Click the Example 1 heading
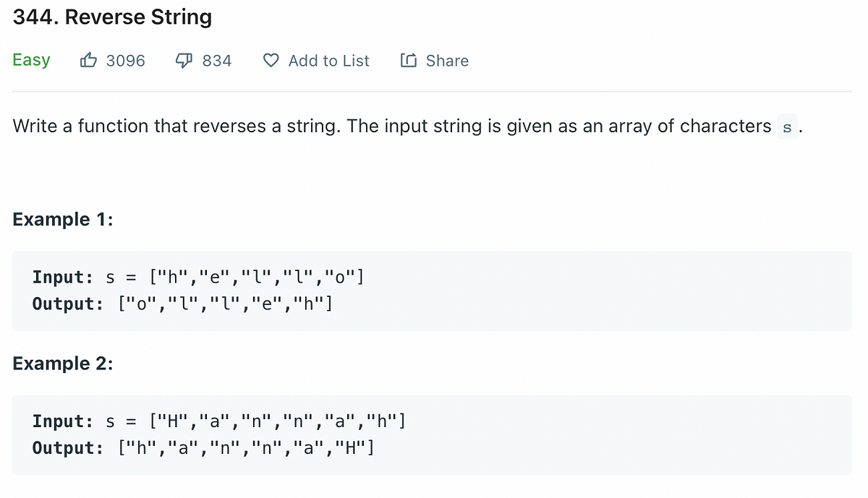Image resolution: width=868 pixels, height=498 pixels. click(63, 219)
